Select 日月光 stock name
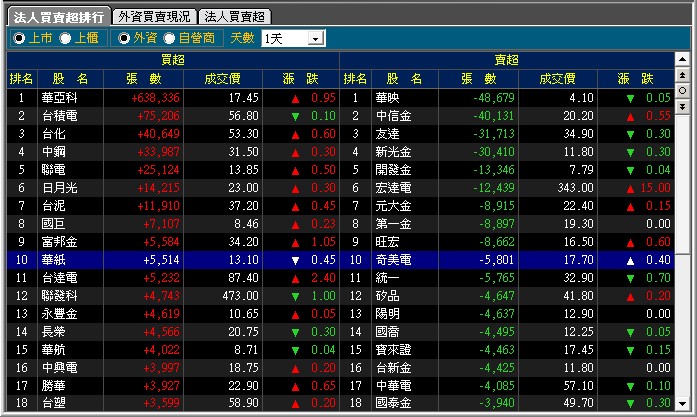Viewport: 697px width, 417px height. pyautogui.click(x=60, y=188)
